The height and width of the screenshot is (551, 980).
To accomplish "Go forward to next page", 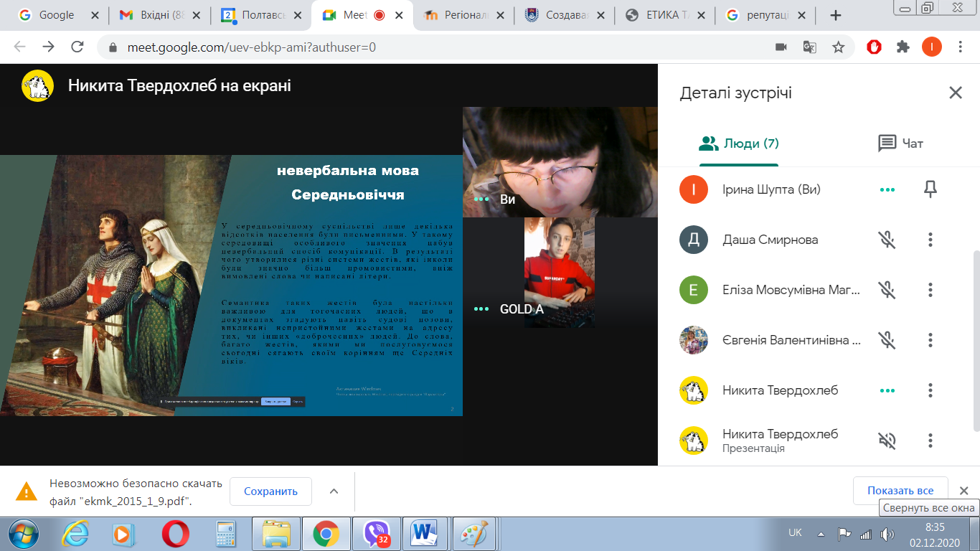I will (x=48, y=47).
